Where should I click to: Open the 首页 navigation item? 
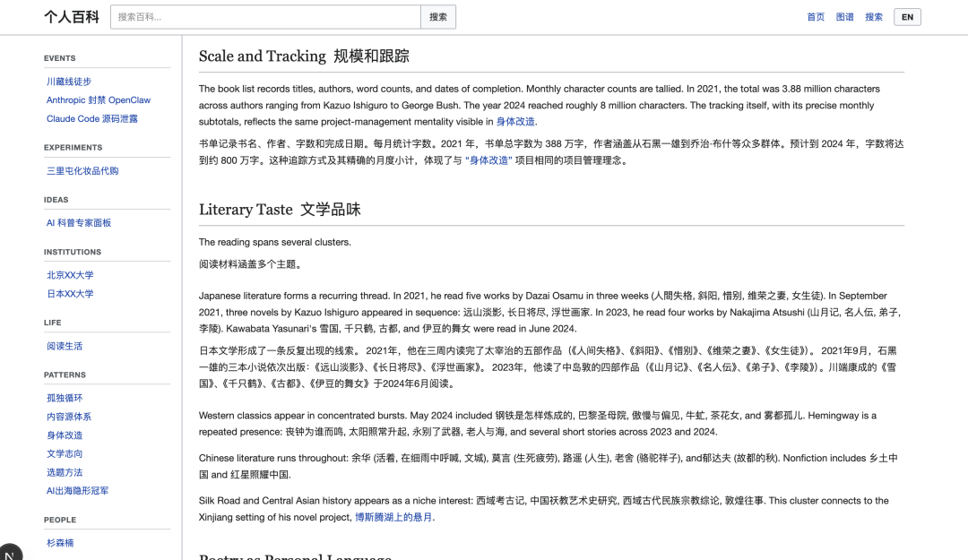pyautogui.click(x=816, y=16)
